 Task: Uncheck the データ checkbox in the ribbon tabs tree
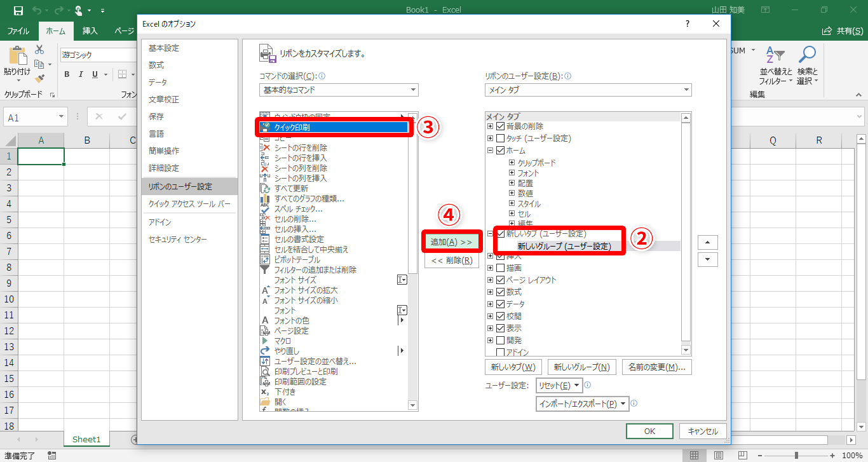[500, 304]
